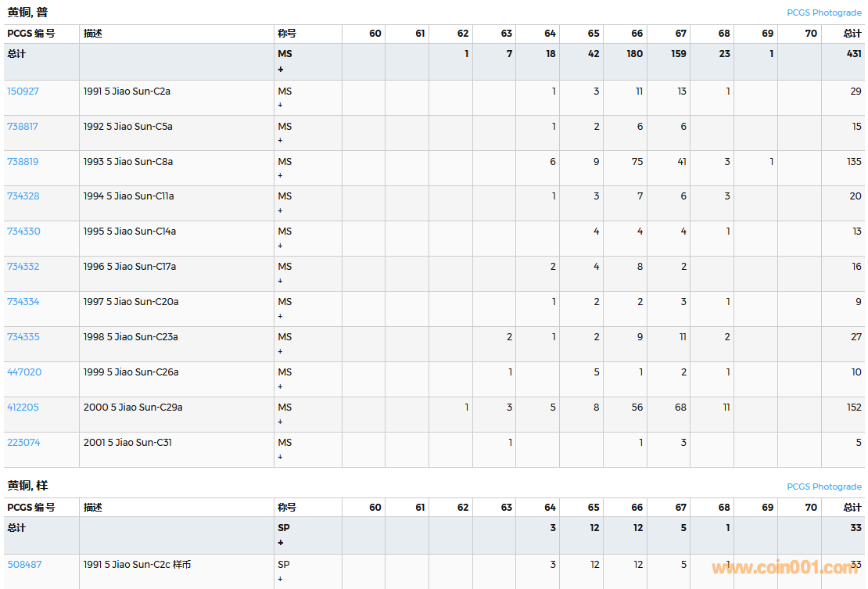
Task: Open PCGS number 738817 link
Action: [23, 127]
